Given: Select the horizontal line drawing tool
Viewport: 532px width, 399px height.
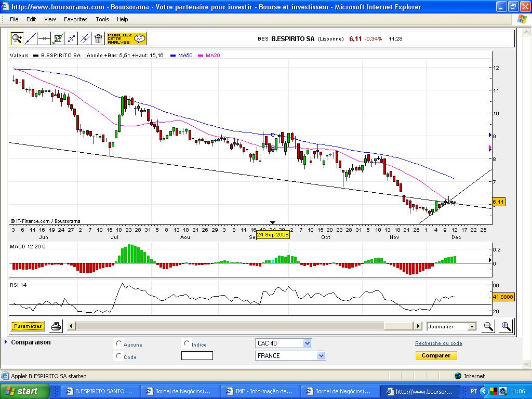Looking at the screenshot, I should (44, 38).
